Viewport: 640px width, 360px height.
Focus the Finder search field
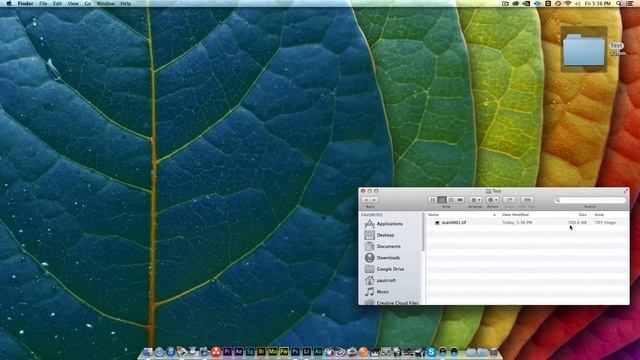pyautogui.click(x=590, y=200)
